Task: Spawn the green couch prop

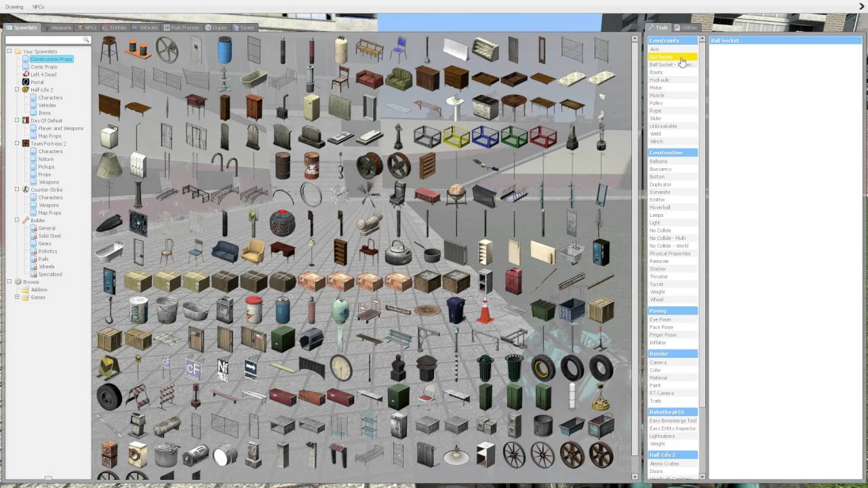Action: coord(399,79)
